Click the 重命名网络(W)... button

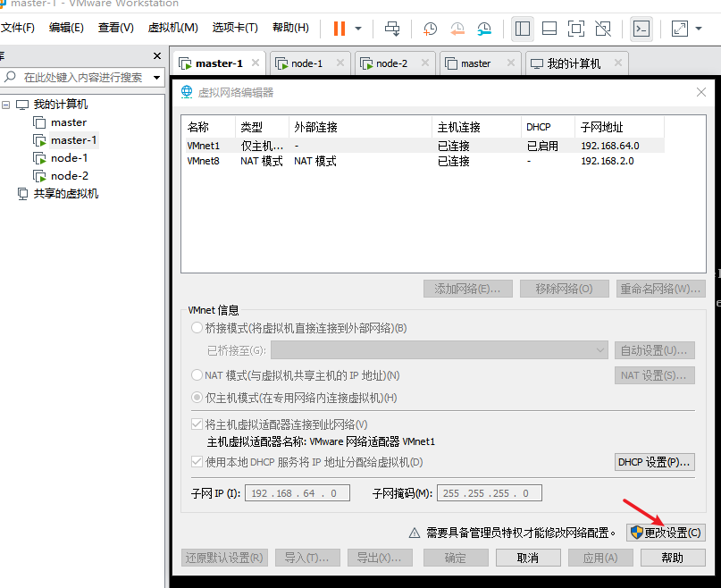[661, 289]
